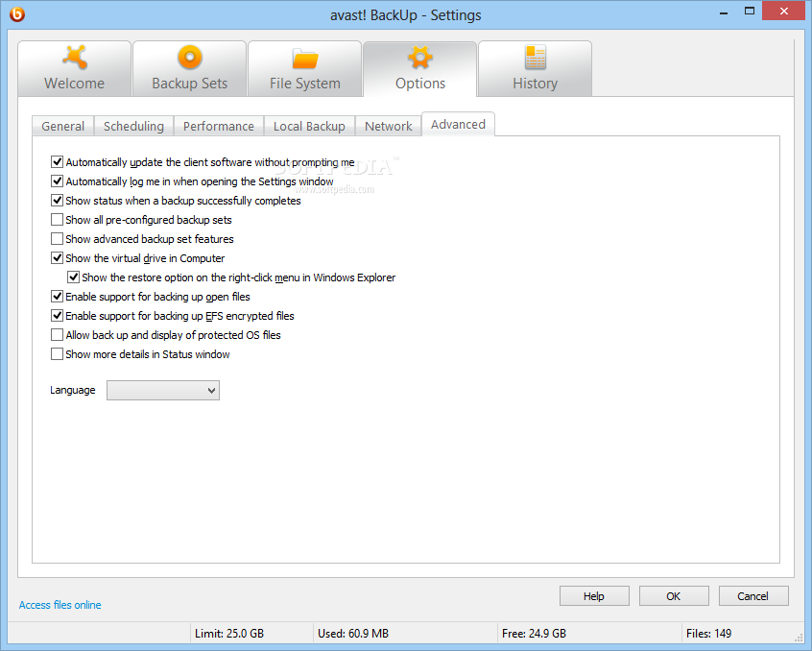The image size is (812, 651).
Task: Click the Free: 24.9 GB status entry
Action: [534, 634]
